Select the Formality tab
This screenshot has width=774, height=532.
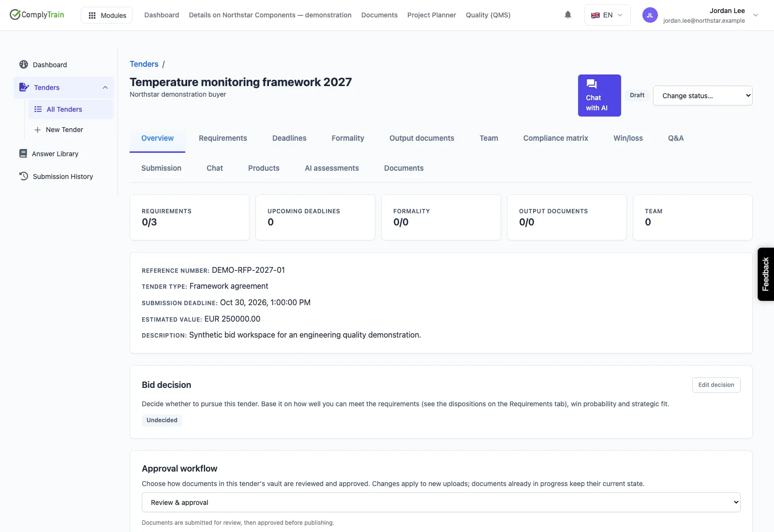348,138
